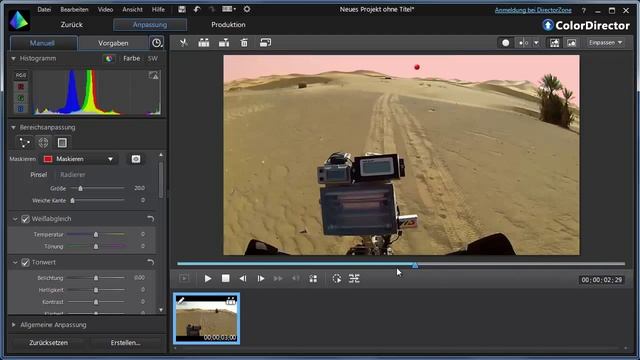Click the scene detection toolbar icon
This screenshot has height=360, width=640.
[x=204, y=42]
